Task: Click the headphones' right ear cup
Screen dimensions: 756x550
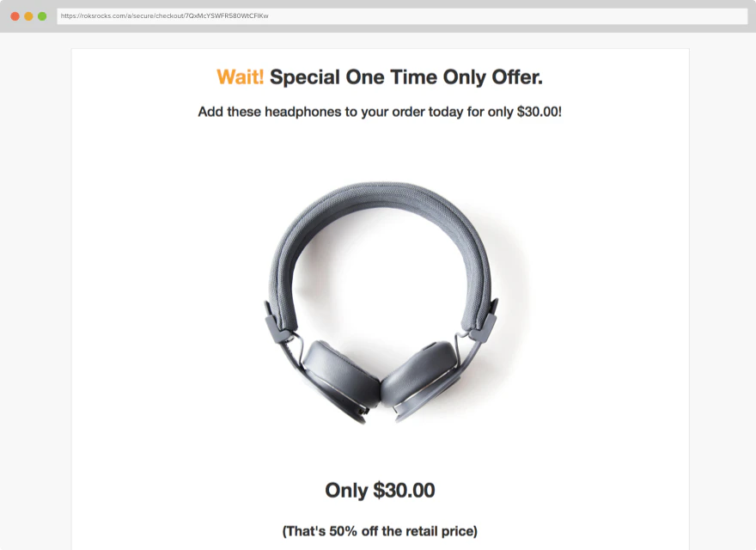Action: (420, 379)
